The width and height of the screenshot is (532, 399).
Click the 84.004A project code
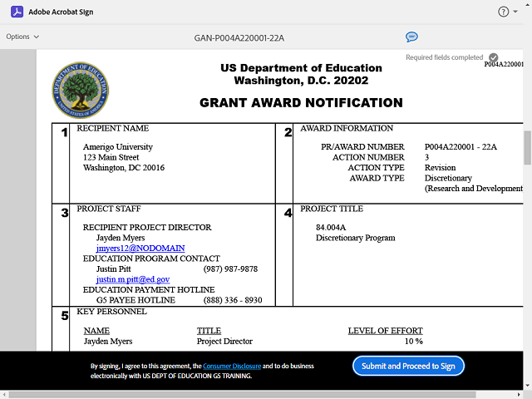[x=331, y=227]
